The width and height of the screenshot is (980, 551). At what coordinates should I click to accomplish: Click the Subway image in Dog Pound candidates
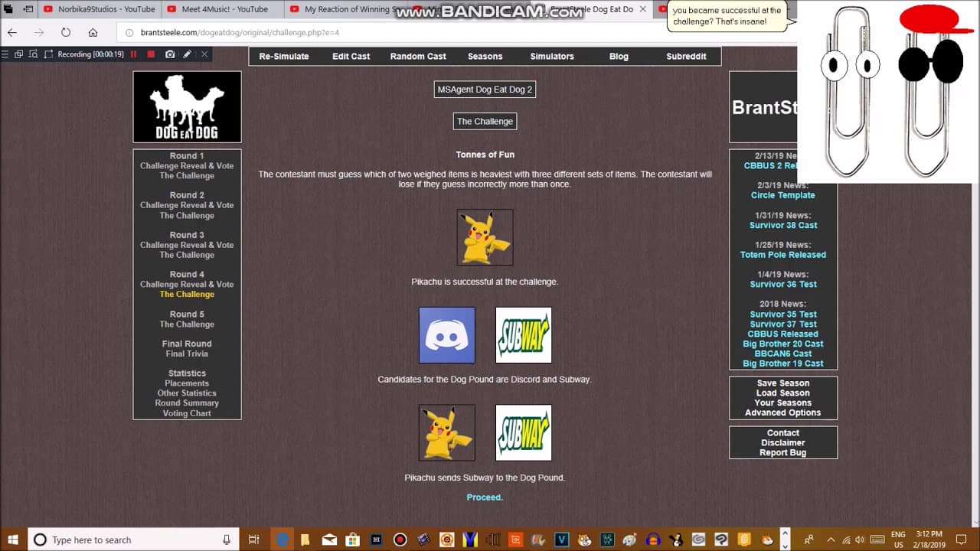[x=524, y=335]
